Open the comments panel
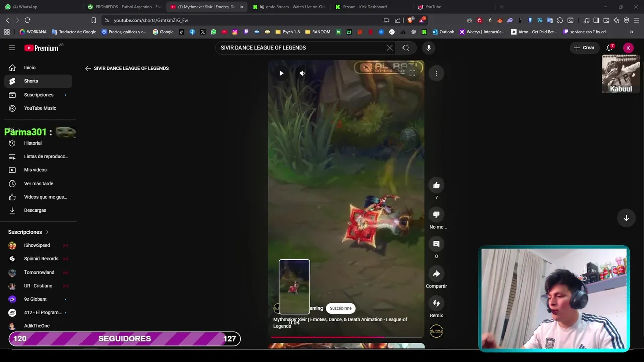This screenshot has height=362, width=644. point(436,244)
